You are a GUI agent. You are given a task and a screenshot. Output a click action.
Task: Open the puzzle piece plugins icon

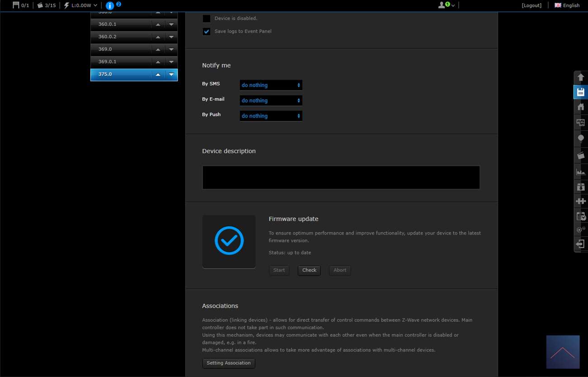tap(581, 201)
